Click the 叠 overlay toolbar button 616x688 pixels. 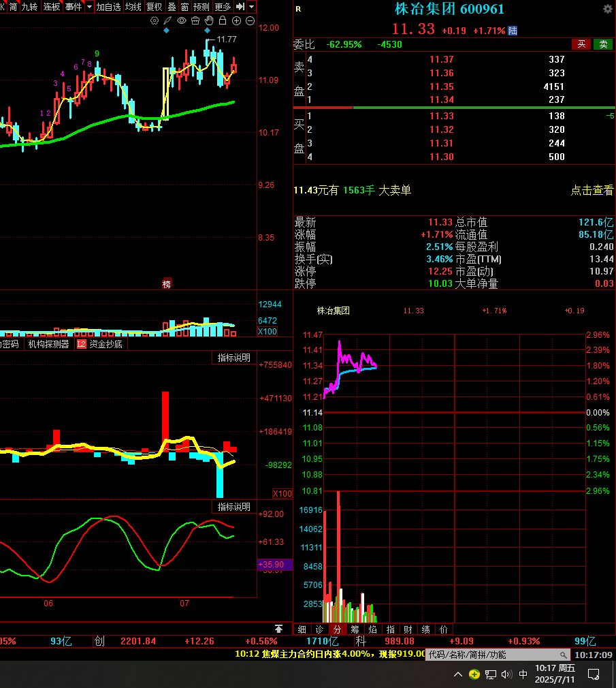click(x=172, y=7)
